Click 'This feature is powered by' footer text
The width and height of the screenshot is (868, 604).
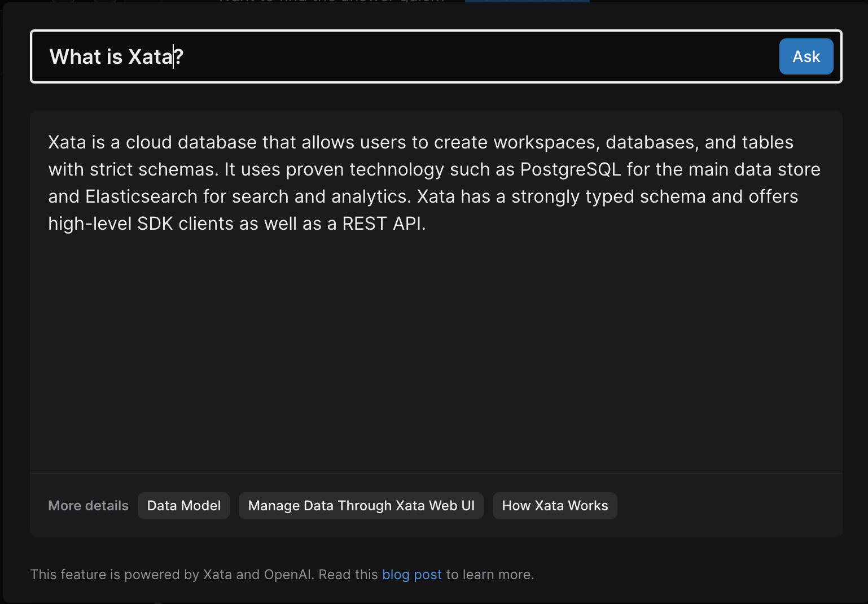point(113,575)
